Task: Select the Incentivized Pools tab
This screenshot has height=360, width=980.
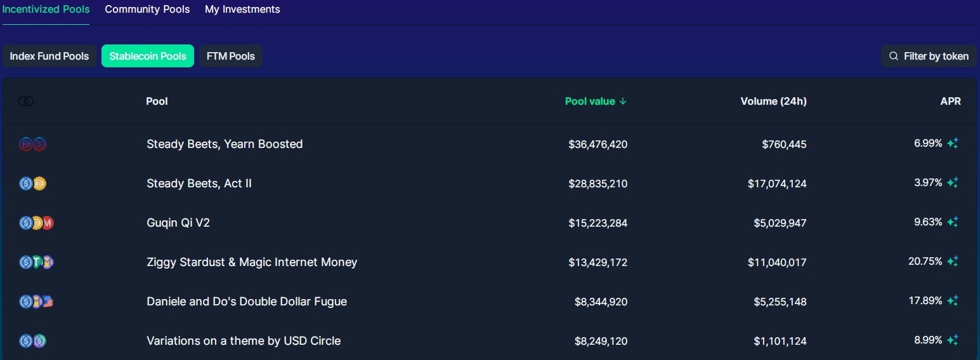Action: [46, 10]
